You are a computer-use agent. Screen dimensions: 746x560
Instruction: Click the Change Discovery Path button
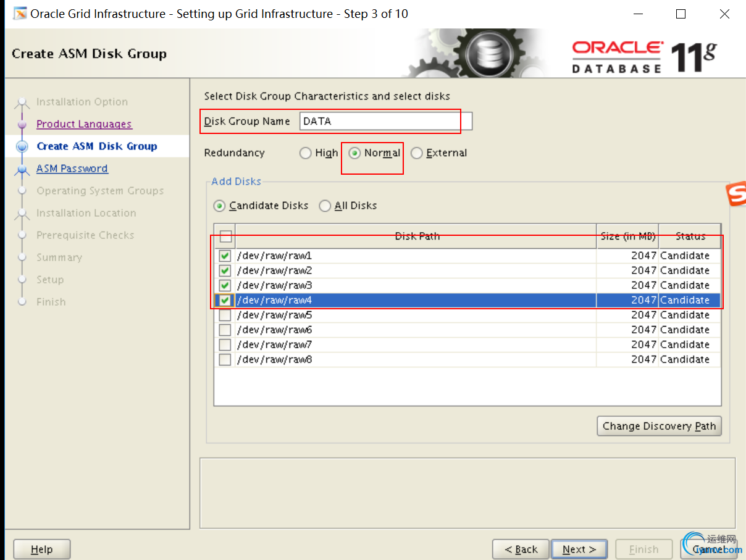(659, 426)
